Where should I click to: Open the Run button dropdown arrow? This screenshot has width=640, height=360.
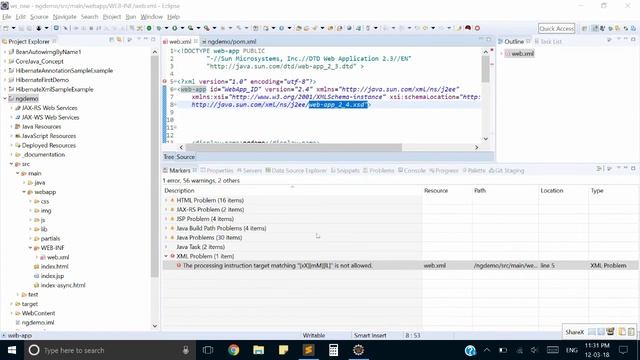click(x=182, y=28)
